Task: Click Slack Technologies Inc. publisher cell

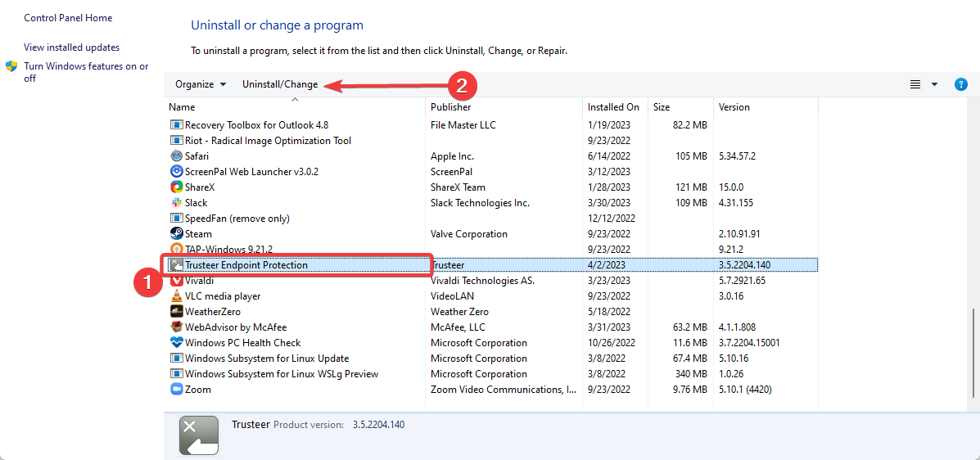Action: click(x=480, y=202)
